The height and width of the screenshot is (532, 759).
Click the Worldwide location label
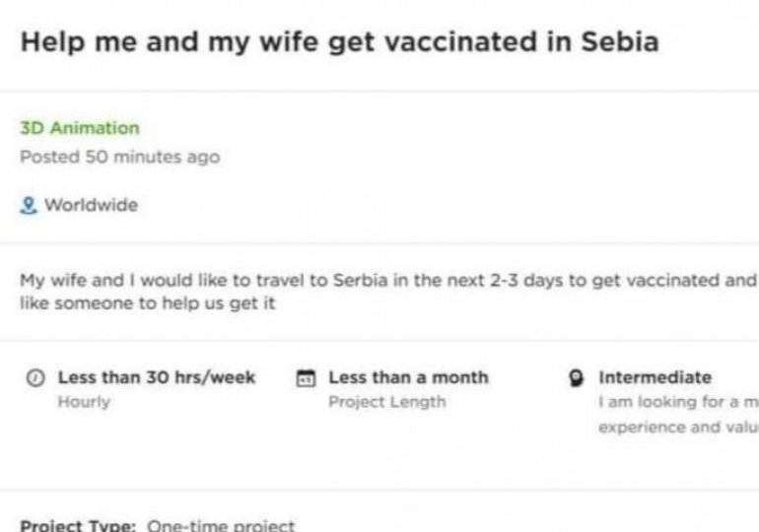tap(91, 205)
